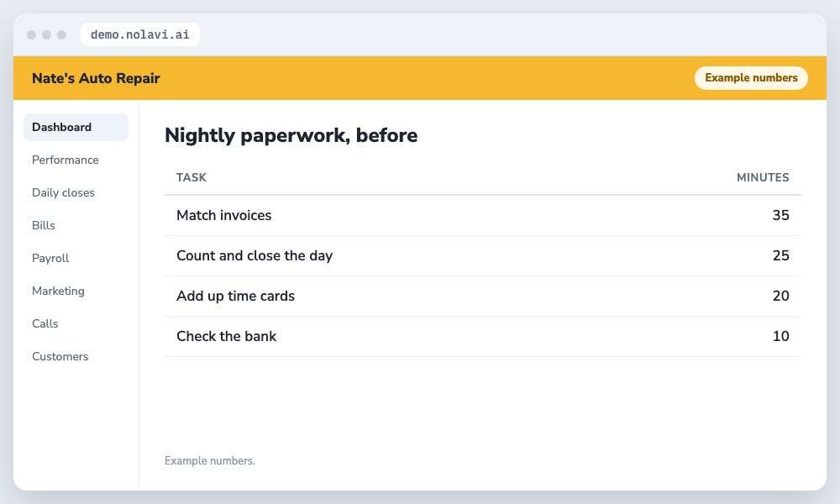Screen dimensions: 840x504
Task: Click the demo.nolavi.ai address field
Action: [x=139, y=34]
